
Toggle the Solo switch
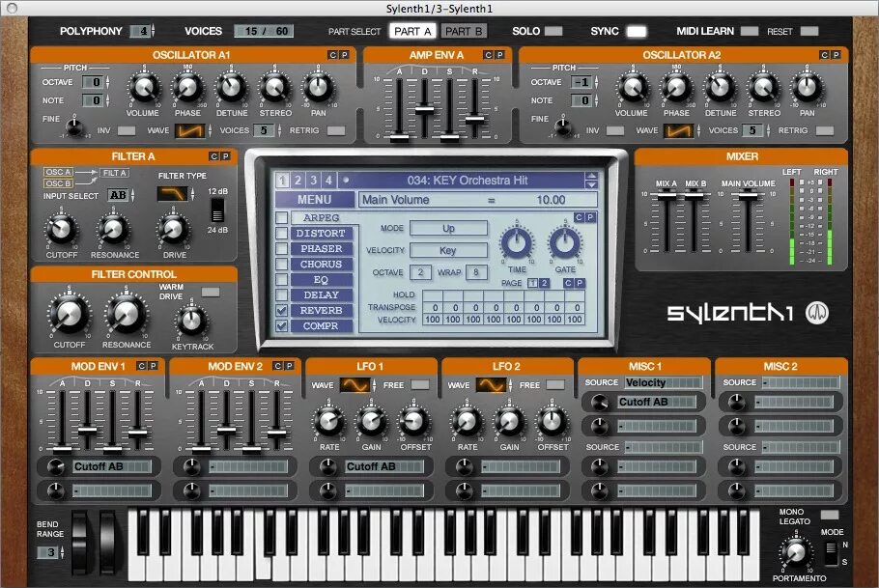tap(553, 31)
